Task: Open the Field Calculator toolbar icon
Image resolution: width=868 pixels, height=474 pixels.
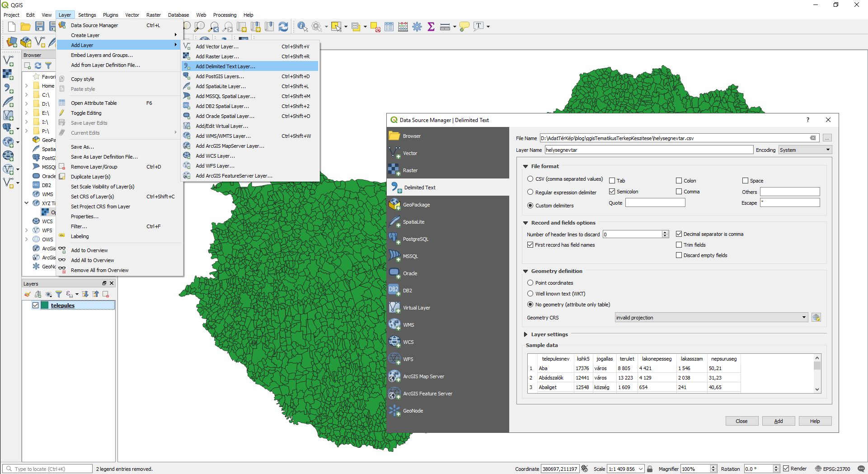Action: pyautogui.click(x=403, y=27)
